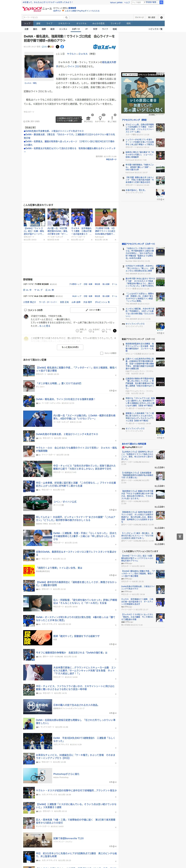
Task: Open the シミの原因に着目 advertisement
Action: tap(143, 94)
